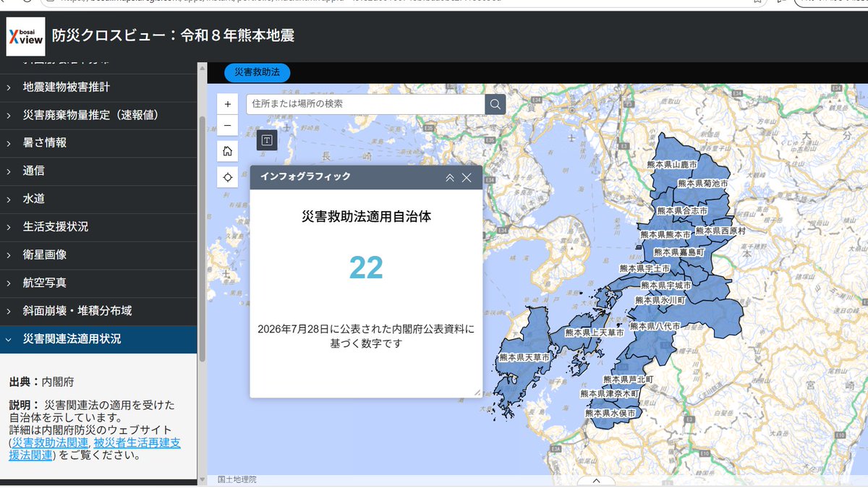
Task: Click the find my location button
Action: point(227,177)
